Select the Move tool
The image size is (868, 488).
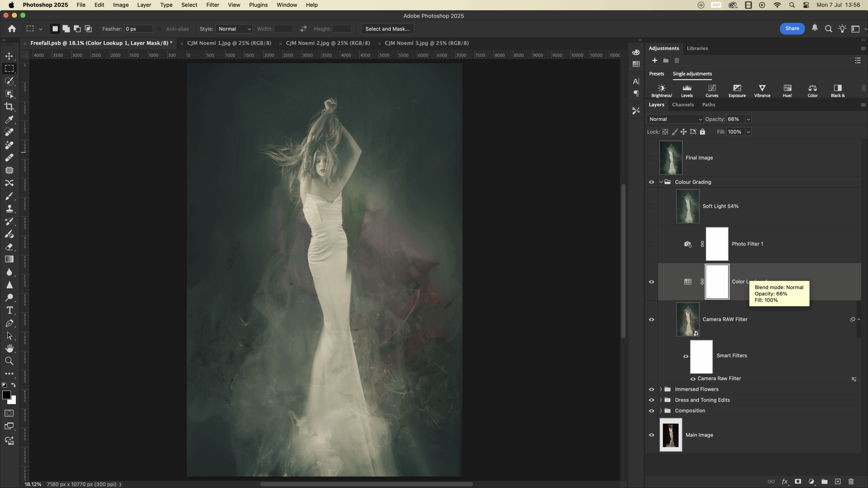(x=9, y=56)
